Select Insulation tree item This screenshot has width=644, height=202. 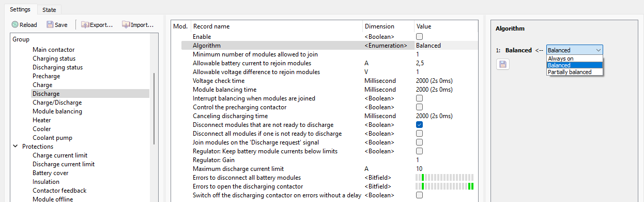46,182
